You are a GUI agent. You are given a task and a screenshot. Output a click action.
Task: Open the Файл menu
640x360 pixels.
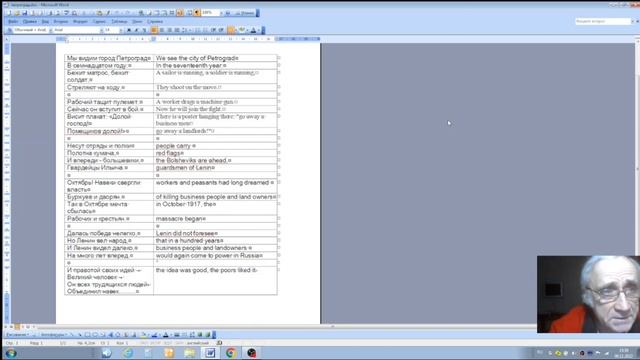click(13, 21)
